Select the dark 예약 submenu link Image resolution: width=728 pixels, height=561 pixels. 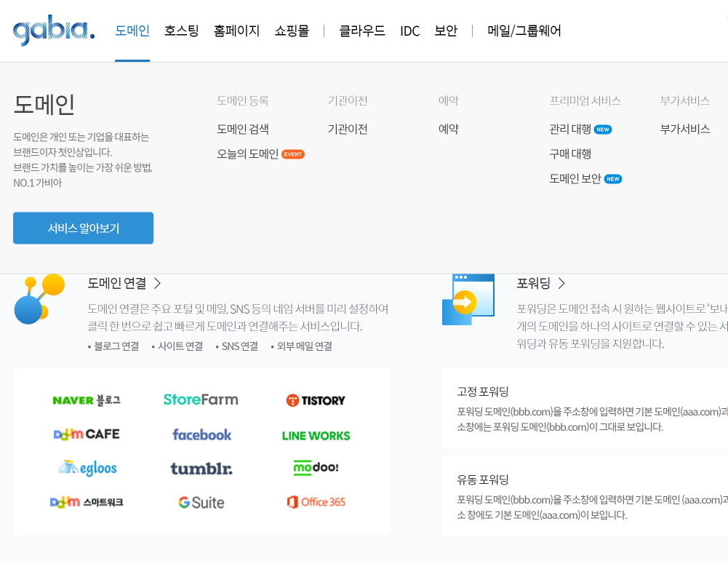click(449, 129)
